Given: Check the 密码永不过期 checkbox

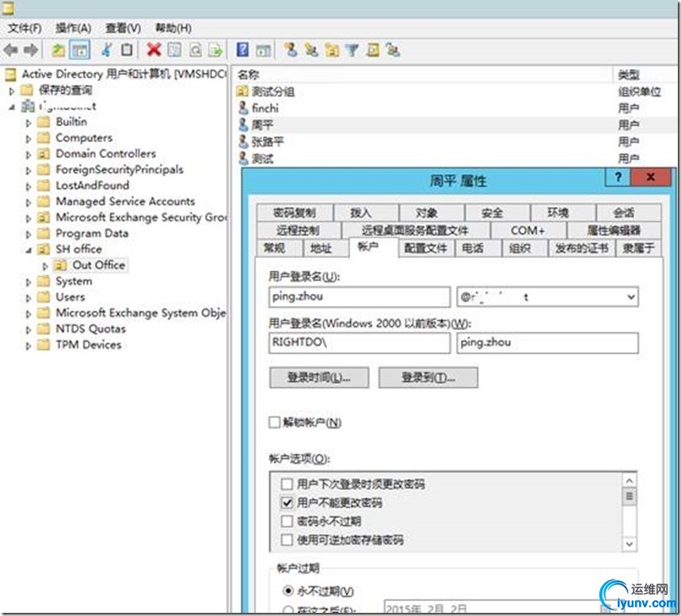Looking at the screenshot, I should point(287,521).
